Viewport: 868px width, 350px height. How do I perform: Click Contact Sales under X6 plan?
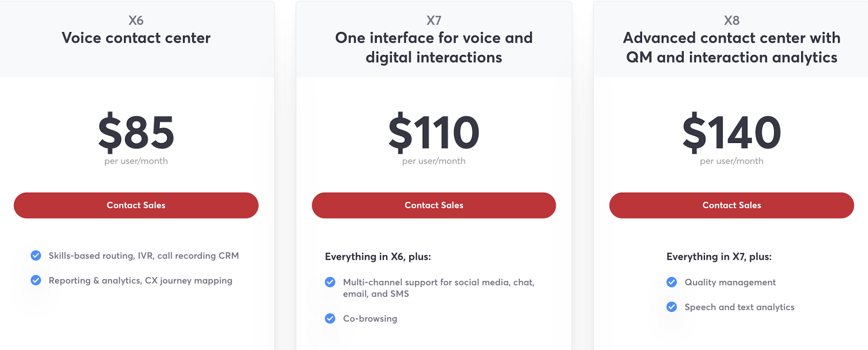coord(136,205)
